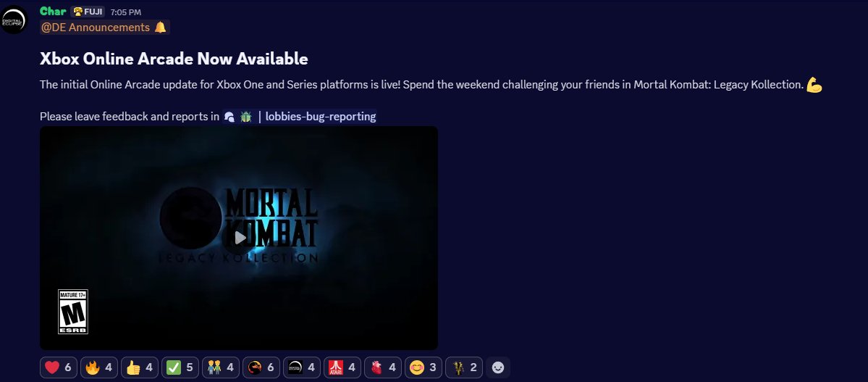The image size is (868, 382).
Task: Toggle the two people holding hands reaction
Action: click(x=220, y=367)
